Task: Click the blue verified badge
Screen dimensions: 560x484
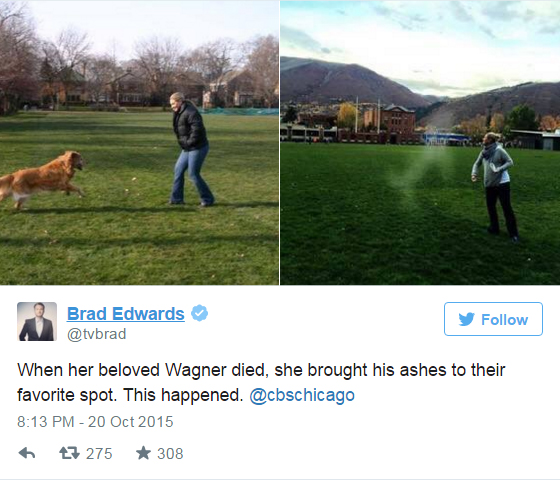Action: coord(199,313)
